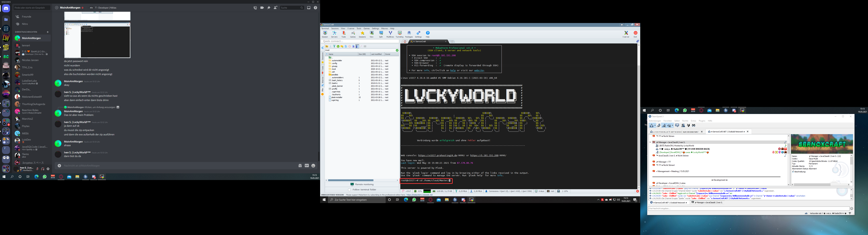Toggle Discord microphone mute

tap(38, 169)
